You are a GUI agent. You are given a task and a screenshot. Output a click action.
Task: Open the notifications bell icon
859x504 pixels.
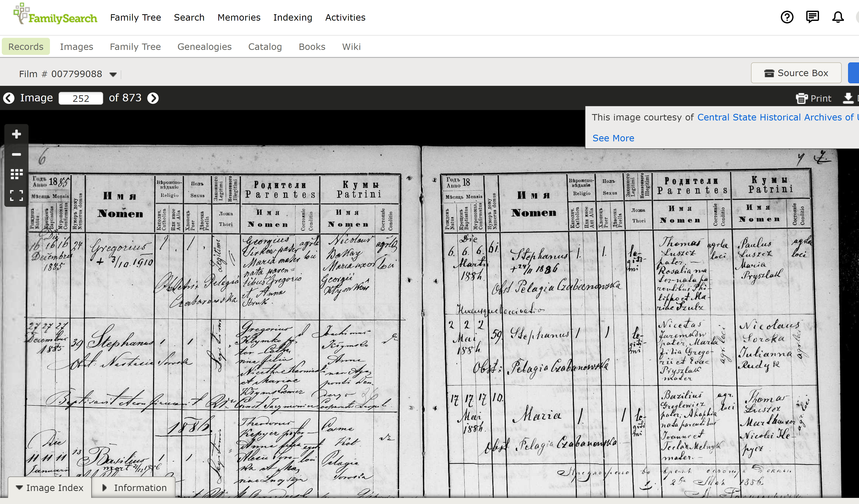(838, 17)
